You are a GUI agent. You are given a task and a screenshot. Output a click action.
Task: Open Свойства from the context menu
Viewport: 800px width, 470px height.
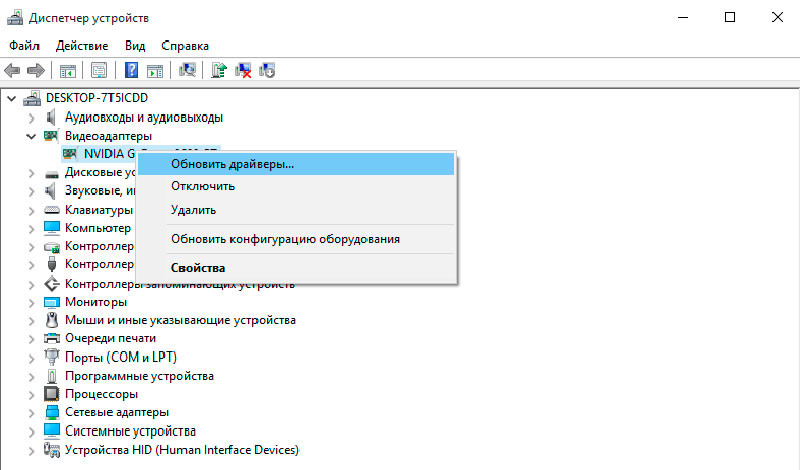point(296,268)
